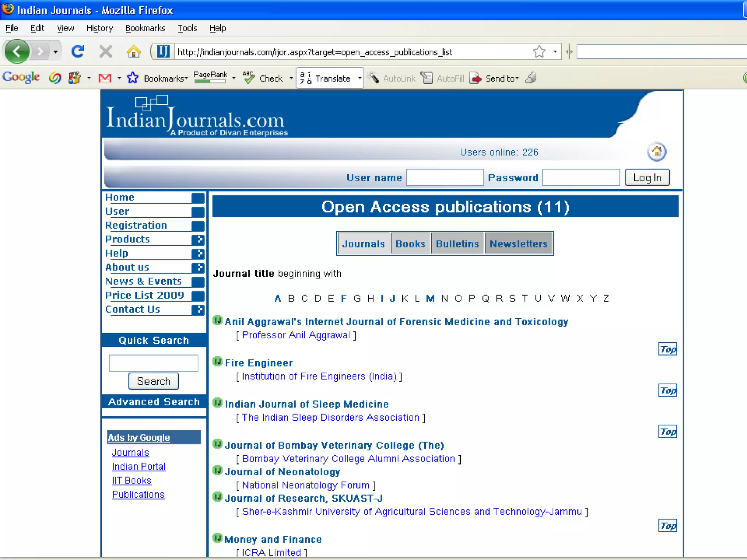The width and height of the screenshot is (747, 560).
Task: Click the site home icon near Users online
Action: click(657, 152)
